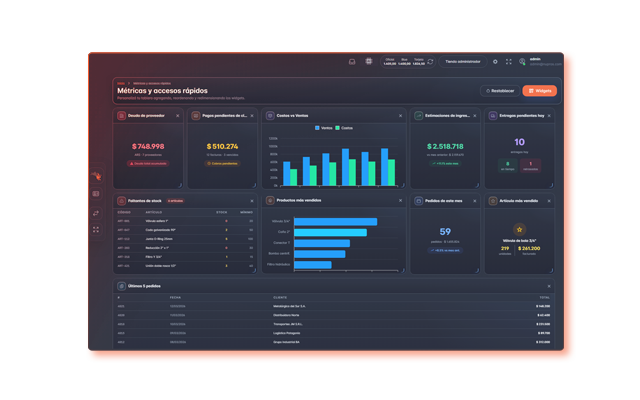
Task: Click the fullscreen expand icon in left sidebar
Action: 96,230
